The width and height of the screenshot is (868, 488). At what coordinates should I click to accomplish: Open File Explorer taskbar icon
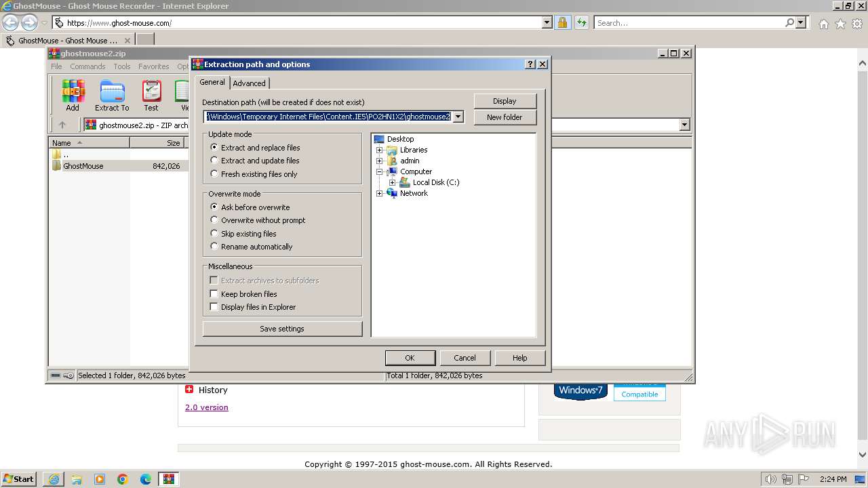[77, 479]
